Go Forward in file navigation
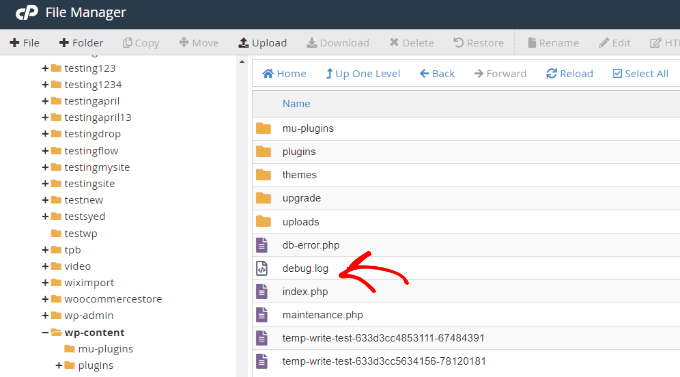 pyautogui.click(x=500, y=74)
